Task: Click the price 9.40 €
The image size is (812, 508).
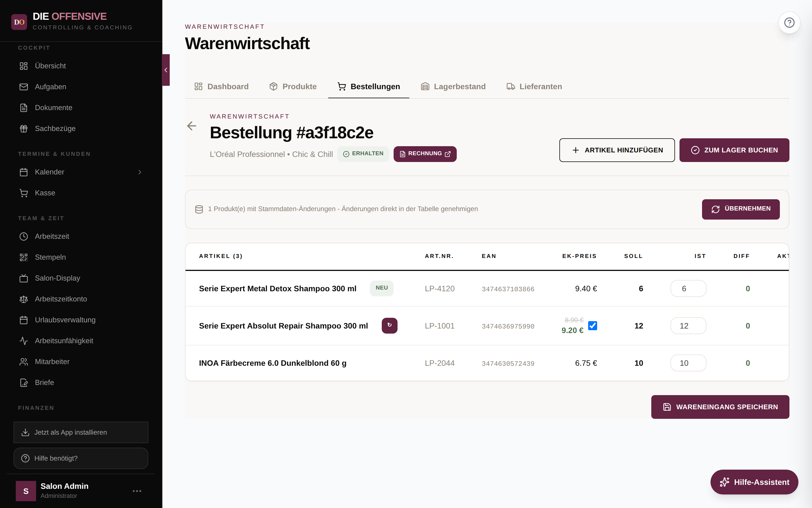Action: [586, 289]
